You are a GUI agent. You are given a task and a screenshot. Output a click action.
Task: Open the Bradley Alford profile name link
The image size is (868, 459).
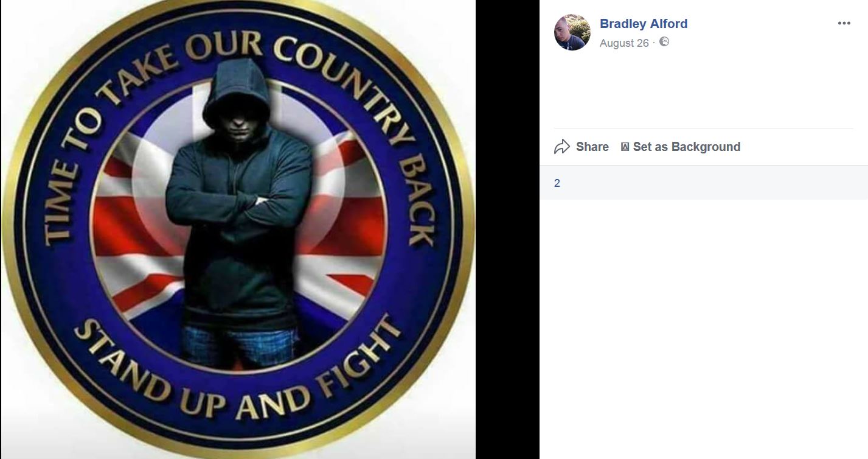point(644,24)
